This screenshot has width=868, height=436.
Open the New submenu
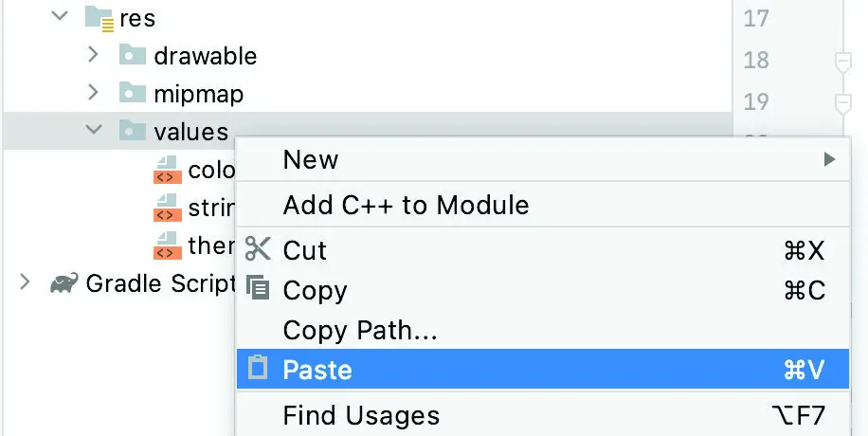[x=543, y=160]
